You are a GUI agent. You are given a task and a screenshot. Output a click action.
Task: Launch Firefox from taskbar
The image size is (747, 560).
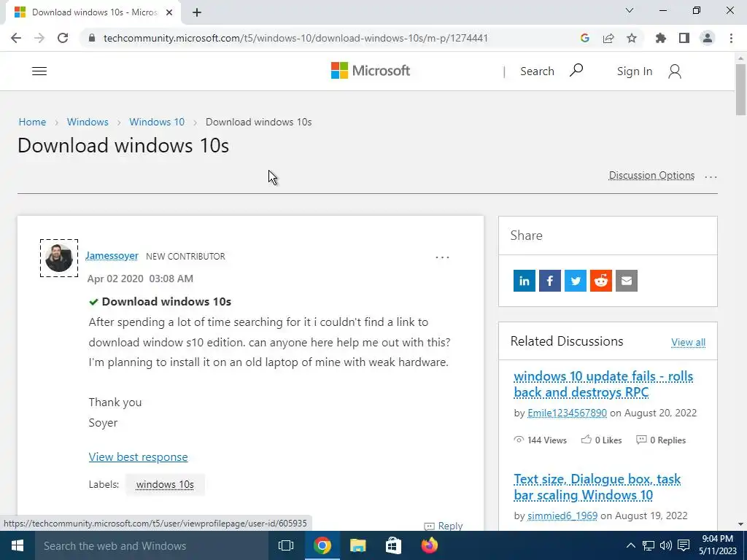(429, 545)
